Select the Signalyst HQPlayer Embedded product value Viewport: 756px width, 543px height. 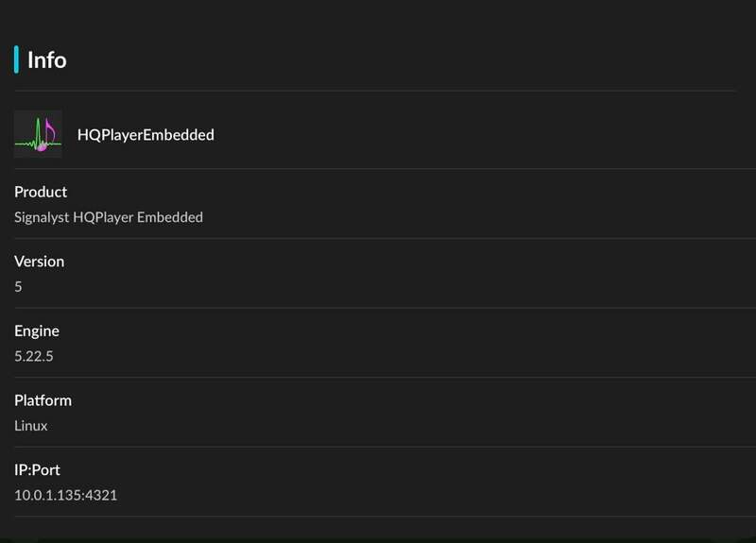point(109,217)
